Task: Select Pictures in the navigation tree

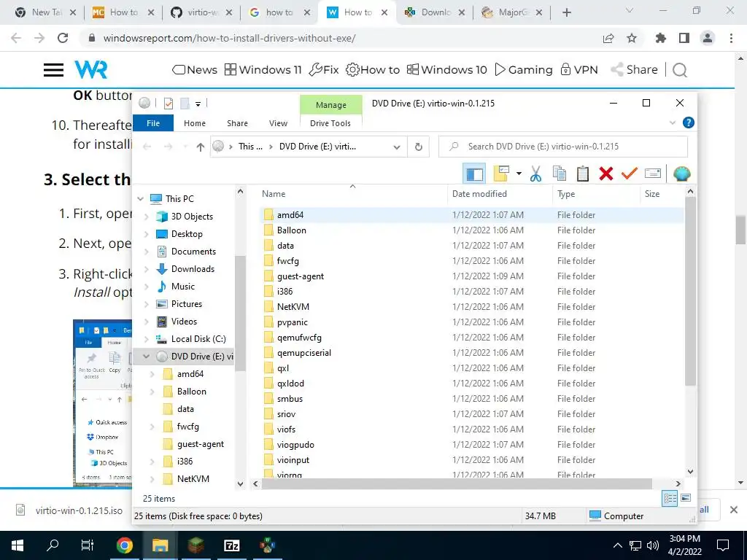Action: coord(186,304)
